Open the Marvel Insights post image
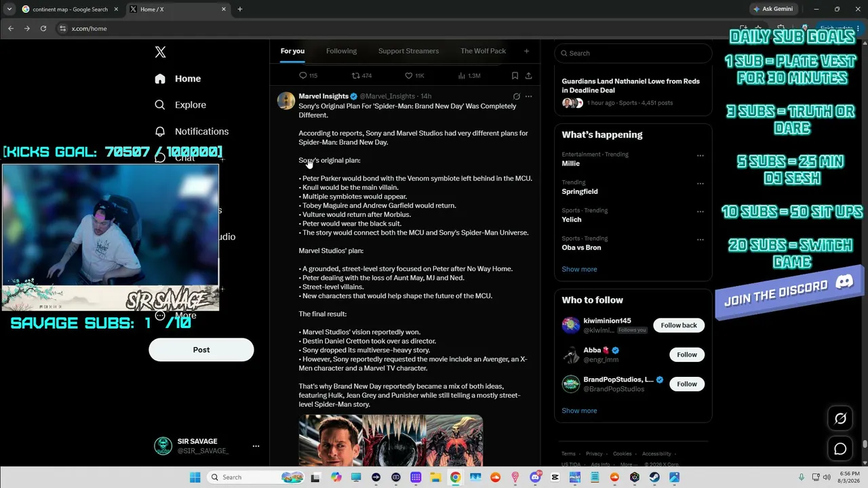Image resolution: width=868 pixels, height=488 pixels. click(391, 441)
